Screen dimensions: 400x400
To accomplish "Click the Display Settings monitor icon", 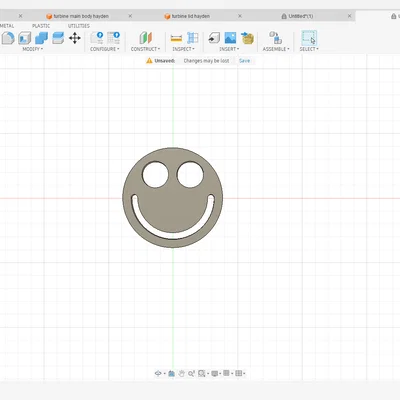I will tap(214, 373).
